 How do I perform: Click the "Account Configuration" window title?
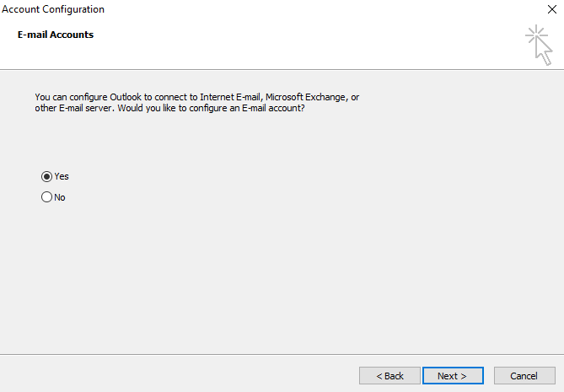pyautogui.click(x=54, y=9)
